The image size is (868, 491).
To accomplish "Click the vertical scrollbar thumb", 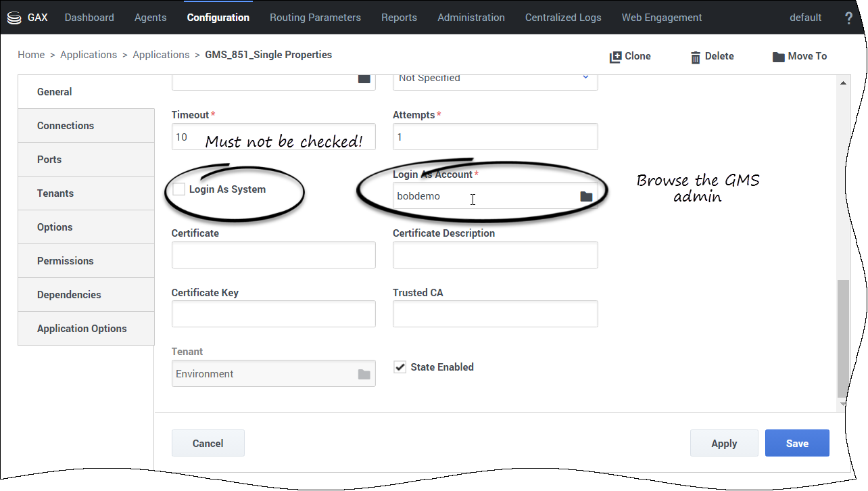I will click(842, 338).
